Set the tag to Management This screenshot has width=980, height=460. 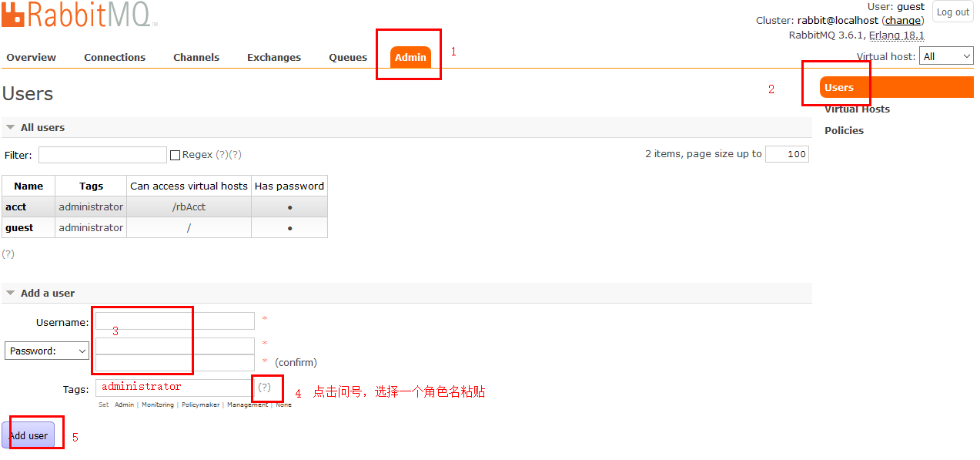(x=248, y=405)
